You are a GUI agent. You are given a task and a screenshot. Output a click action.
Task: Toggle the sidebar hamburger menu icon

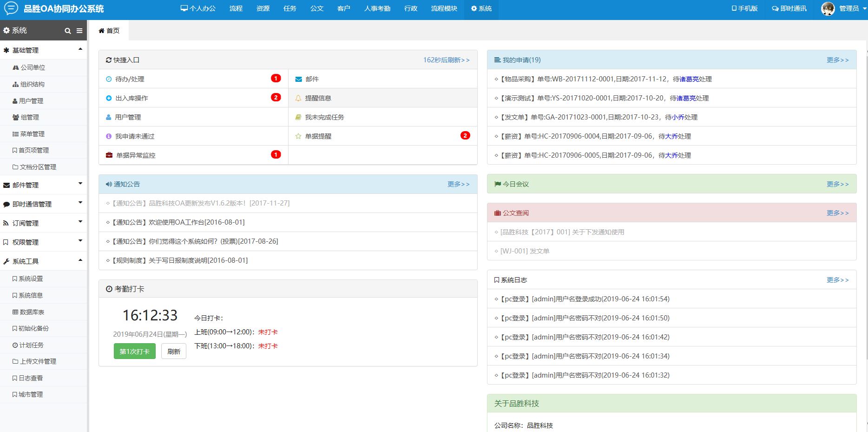(79, 31)
